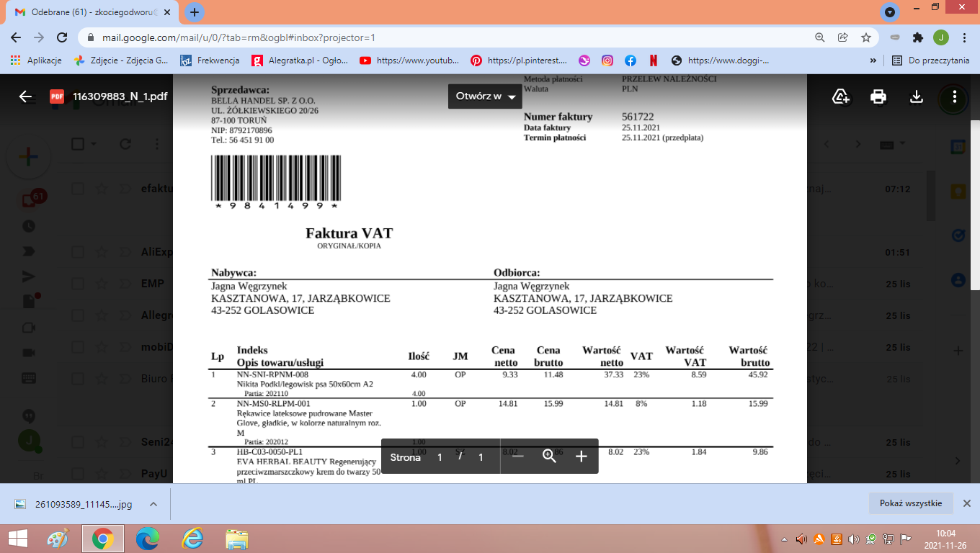Tick the checkbox for the Seni24 email

[x=78, y=442]
